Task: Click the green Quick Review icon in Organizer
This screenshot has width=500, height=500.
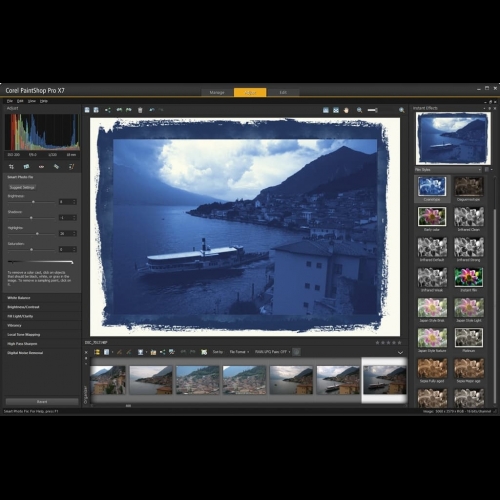Action: [x=204, y=352]
